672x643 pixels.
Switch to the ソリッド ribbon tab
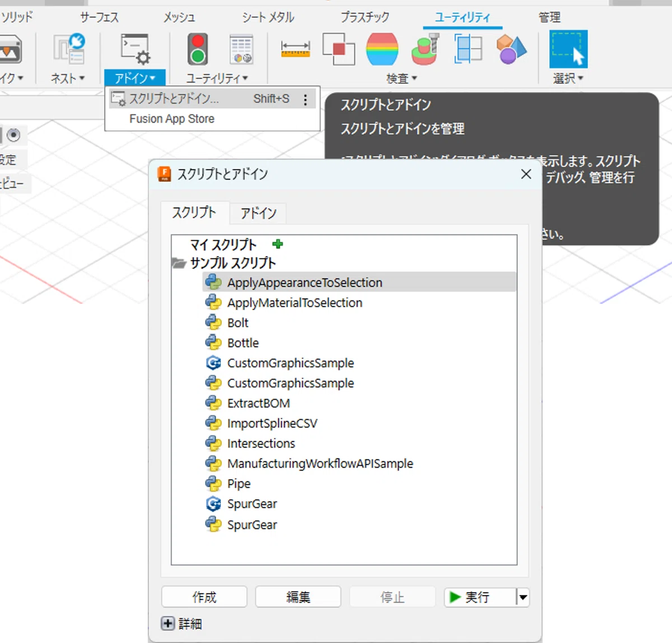pyautogui.click(x=17, y=17)
